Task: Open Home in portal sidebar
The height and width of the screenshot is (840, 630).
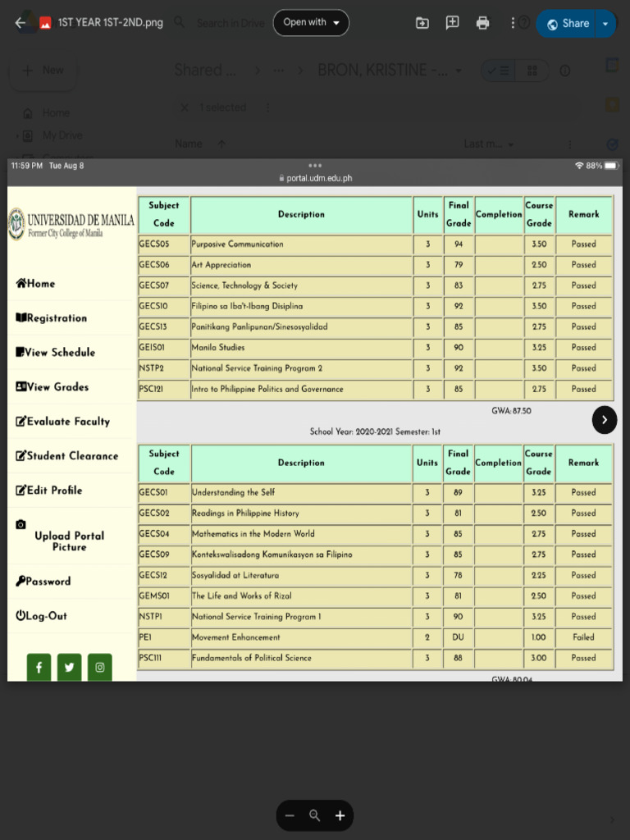Action: click(35, 283)
